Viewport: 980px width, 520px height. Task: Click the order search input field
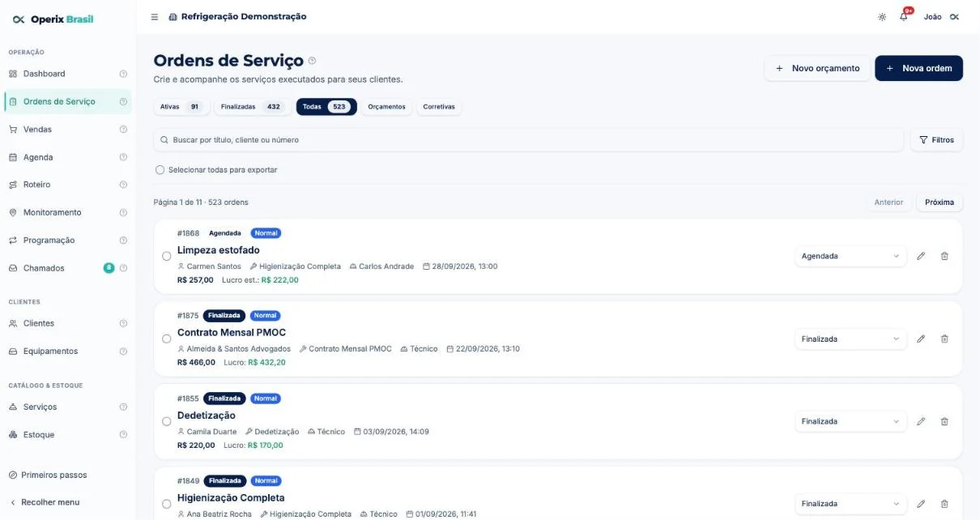(529, 140)
